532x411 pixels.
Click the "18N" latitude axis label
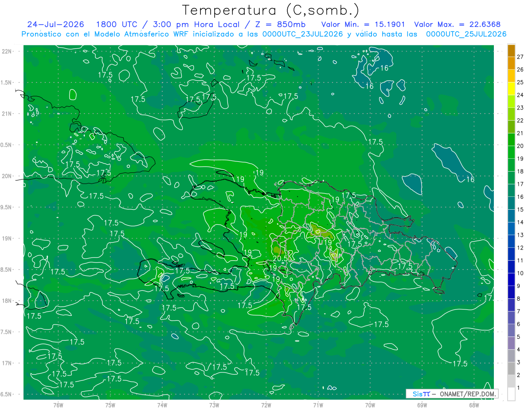click(7, 301)
